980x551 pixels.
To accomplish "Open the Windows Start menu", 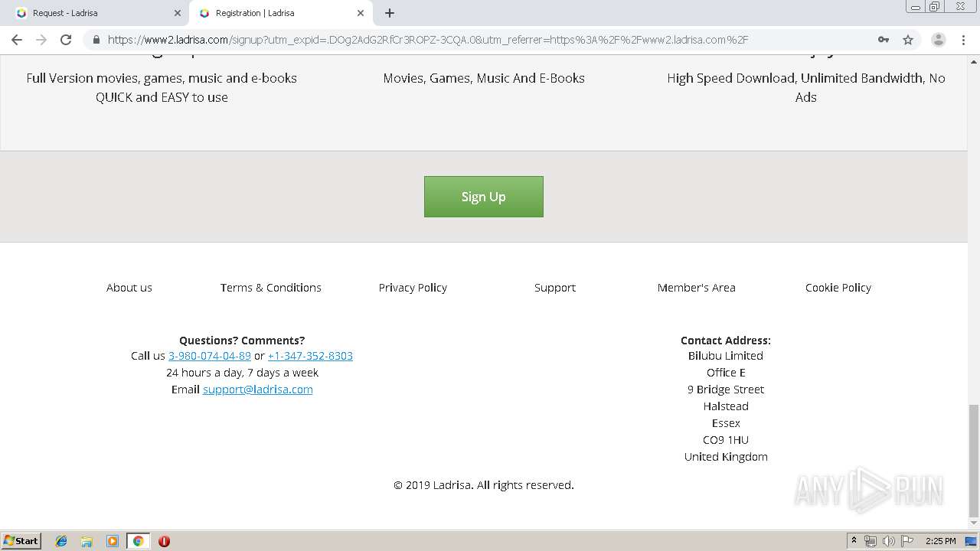I will click(21, 541).
